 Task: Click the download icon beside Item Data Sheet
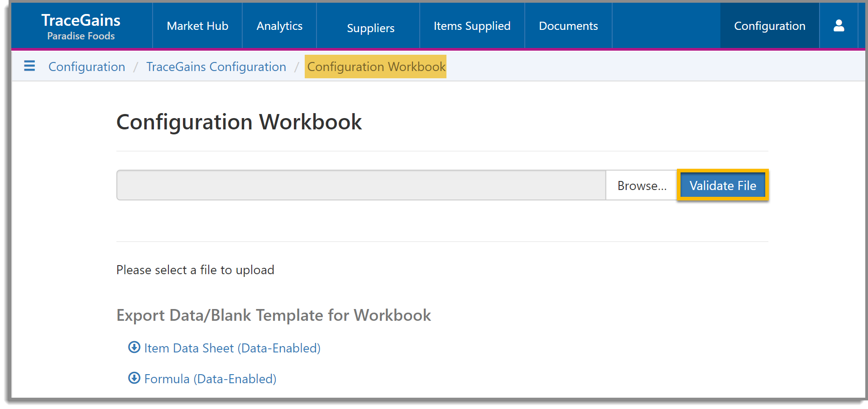pyautogui.click(x=134, y=347)
